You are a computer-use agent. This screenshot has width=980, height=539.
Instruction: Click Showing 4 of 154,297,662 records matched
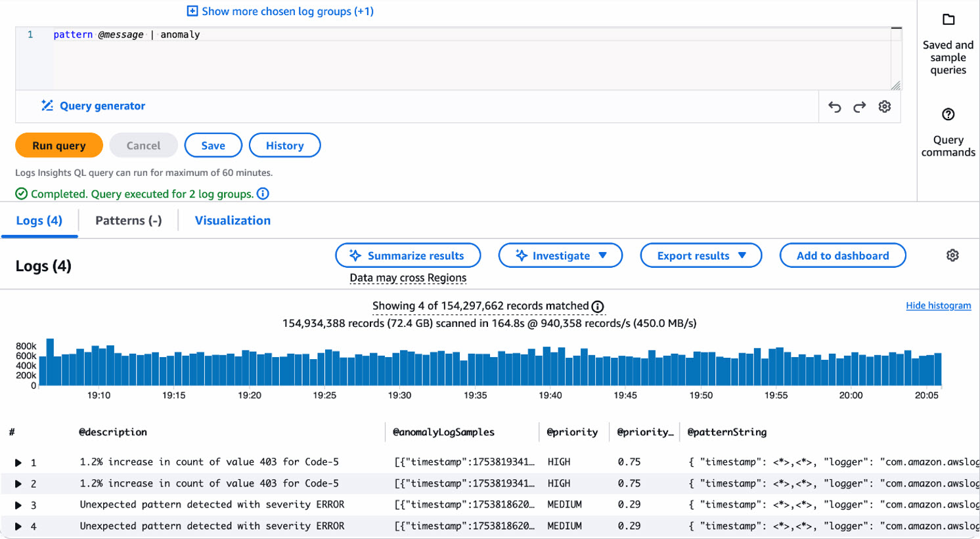point(481,306)
